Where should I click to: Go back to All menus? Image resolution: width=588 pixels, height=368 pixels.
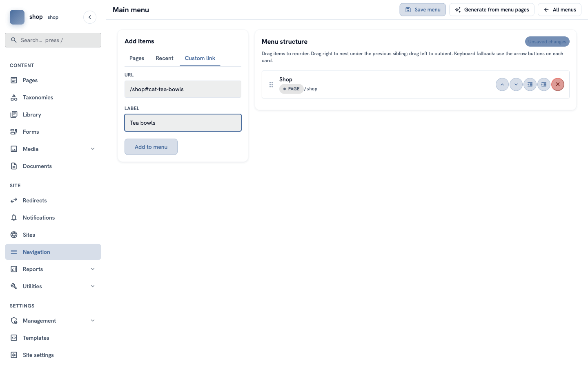point(559,10)
